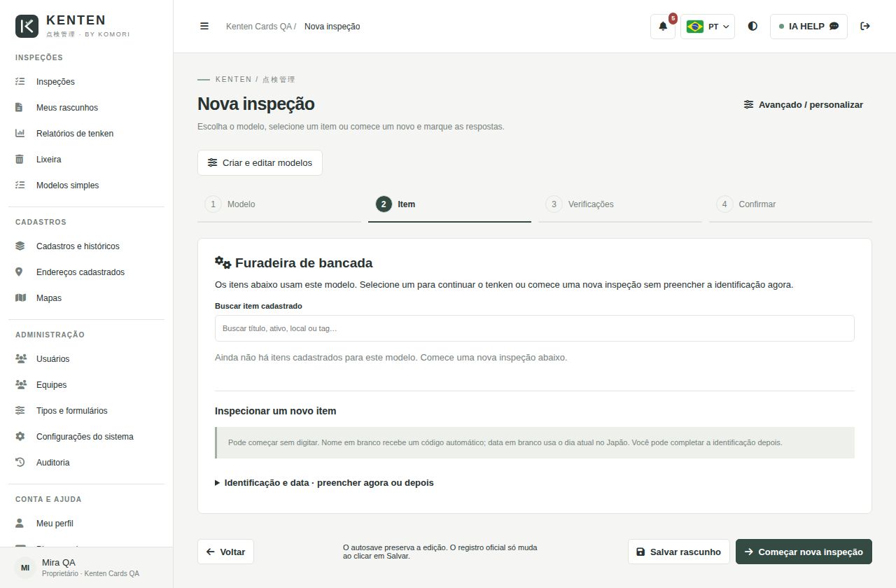
Task: Open Mapas page
Action: (86, 298)
